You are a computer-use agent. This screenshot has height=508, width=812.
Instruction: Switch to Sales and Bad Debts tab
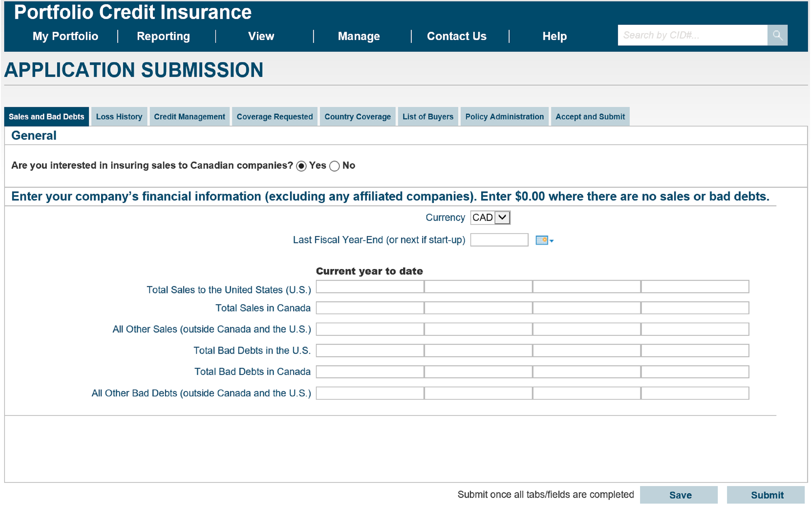coord(46,116)
